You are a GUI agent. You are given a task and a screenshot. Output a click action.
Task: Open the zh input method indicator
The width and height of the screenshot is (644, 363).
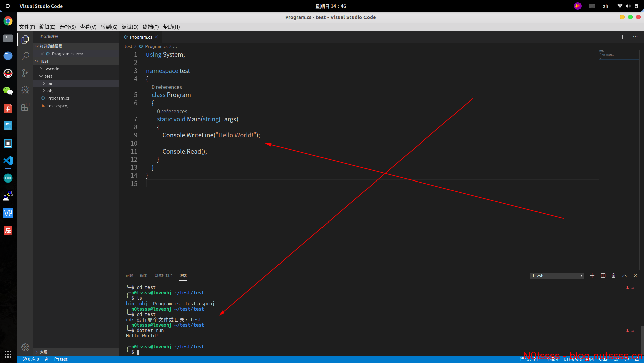pos(606,6)
